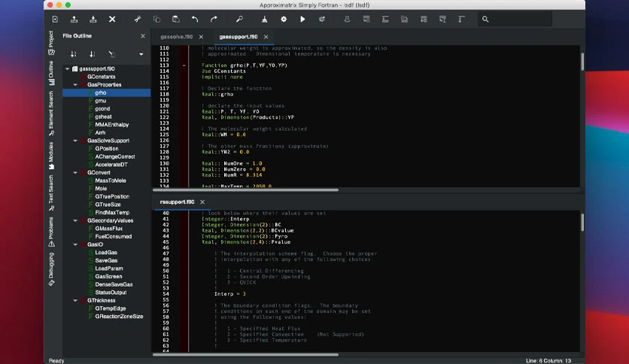The width and height of the screenshot is (629, 364).
Task: Click first sort icon in File Outline
Action: tap(74, 54)
